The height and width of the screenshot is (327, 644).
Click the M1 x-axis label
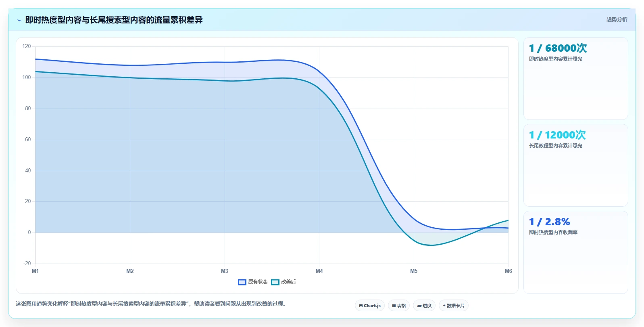[x=35, y=271]
